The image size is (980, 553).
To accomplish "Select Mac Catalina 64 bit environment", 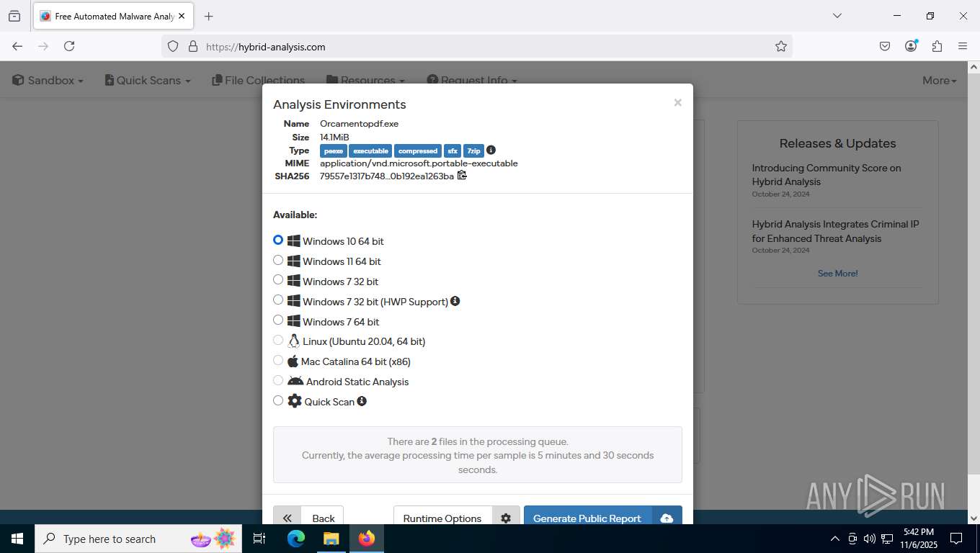I will tap(278, 360).
